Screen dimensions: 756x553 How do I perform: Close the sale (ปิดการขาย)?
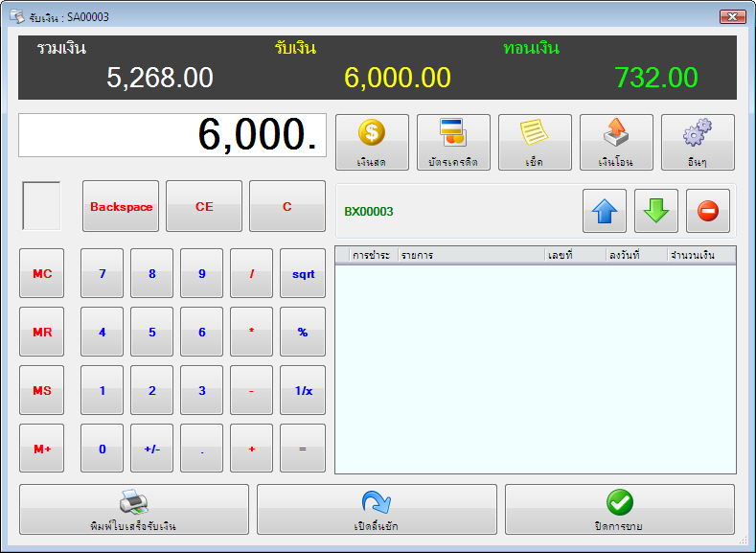pyautogui.click(x=620, y=510)
